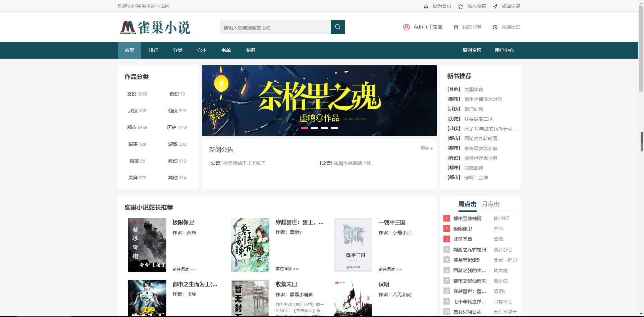Open the 分类 navigation menu
The image size is (644, 317).
[x=178, y=50]
